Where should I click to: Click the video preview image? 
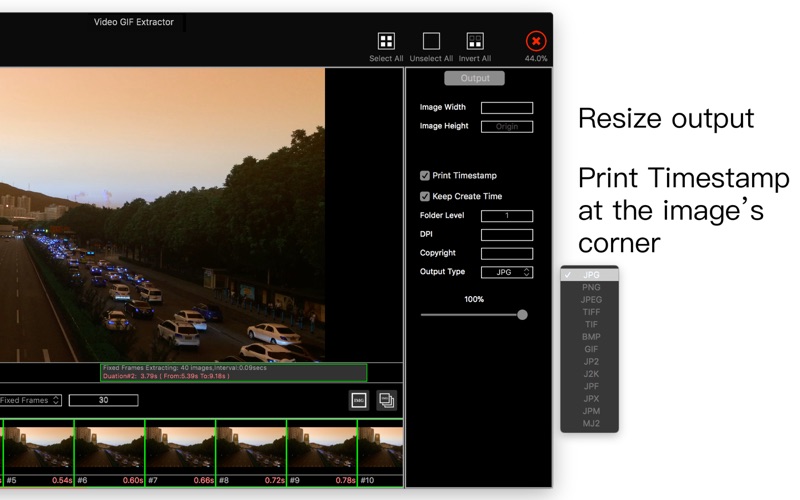coord(162,215)
